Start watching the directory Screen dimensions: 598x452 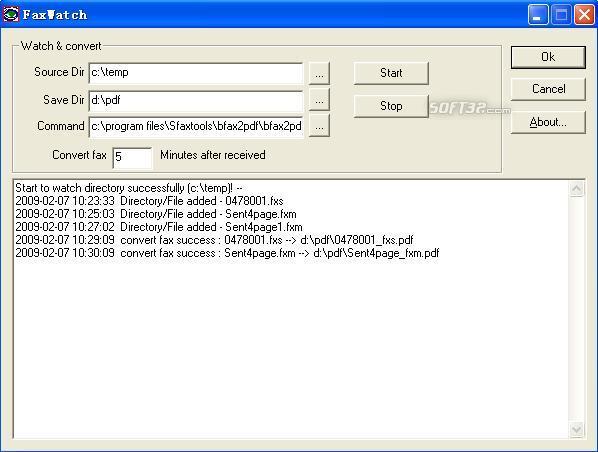(x=391, y=73)
